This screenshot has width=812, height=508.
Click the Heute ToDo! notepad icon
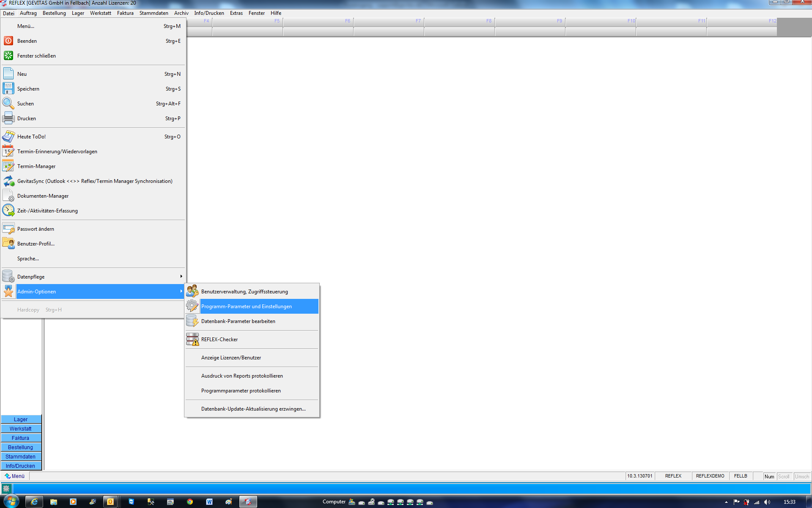coord(8,136)
